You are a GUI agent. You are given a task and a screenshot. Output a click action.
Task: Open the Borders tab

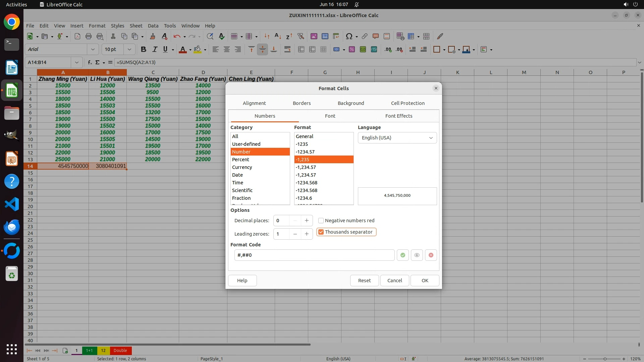(302, 103)
